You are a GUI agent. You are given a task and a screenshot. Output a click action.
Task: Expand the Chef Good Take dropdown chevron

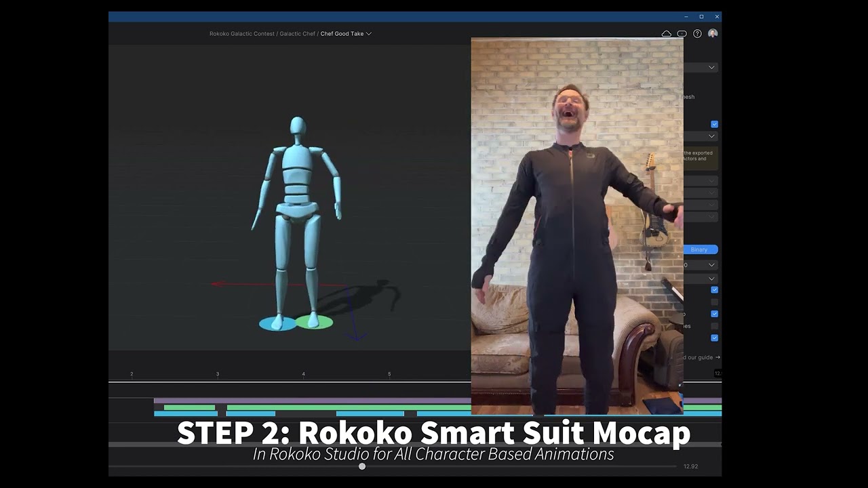369,34
